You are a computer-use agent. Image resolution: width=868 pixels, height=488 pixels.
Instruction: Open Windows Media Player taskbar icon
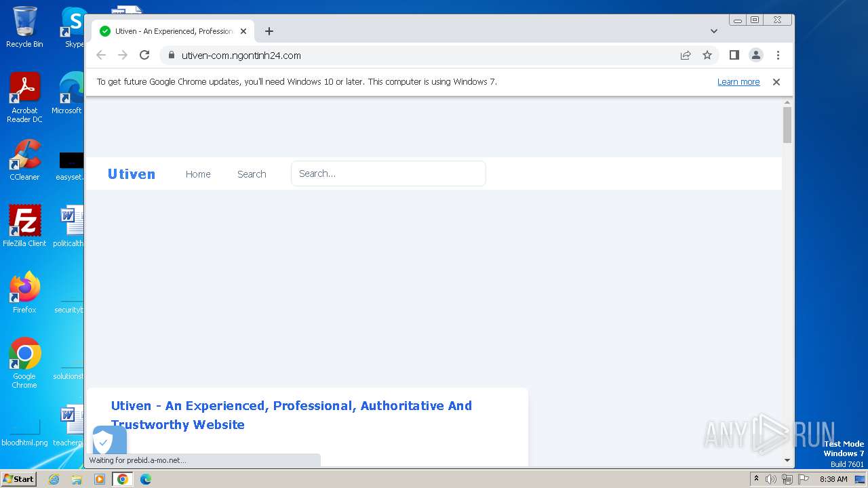click(100, 479)
